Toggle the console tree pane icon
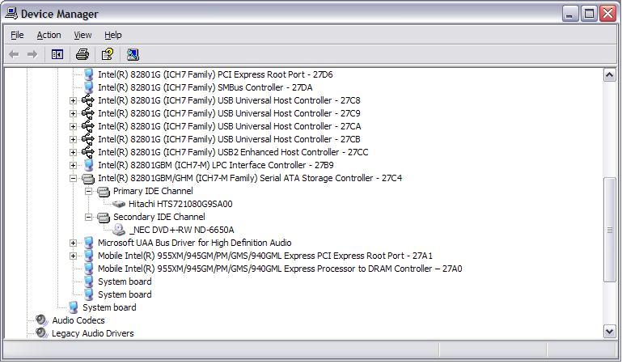 [x=57, y=54]
